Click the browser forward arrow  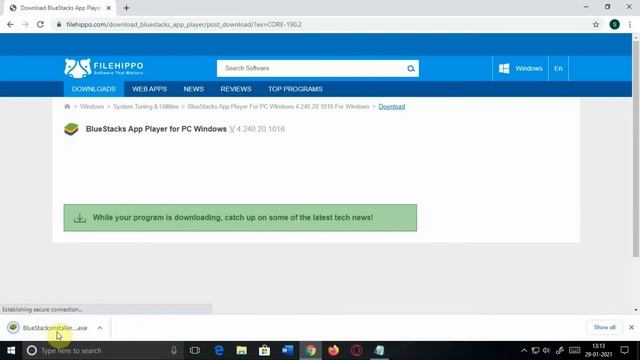[25, 24]
